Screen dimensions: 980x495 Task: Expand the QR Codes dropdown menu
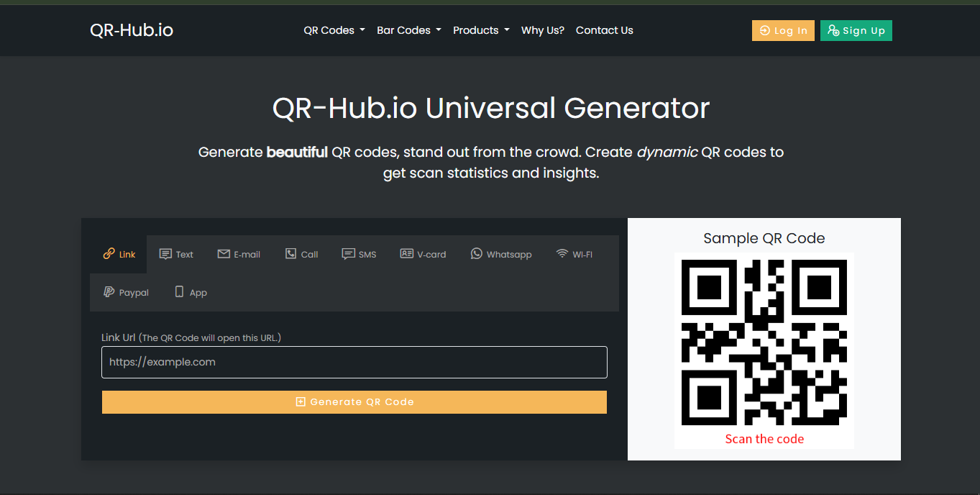tap(334, 30)
